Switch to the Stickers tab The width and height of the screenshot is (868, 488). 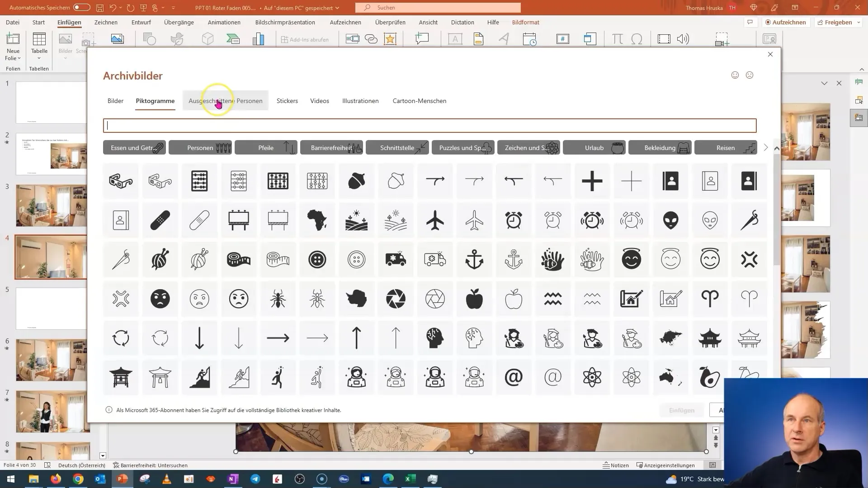287,101
